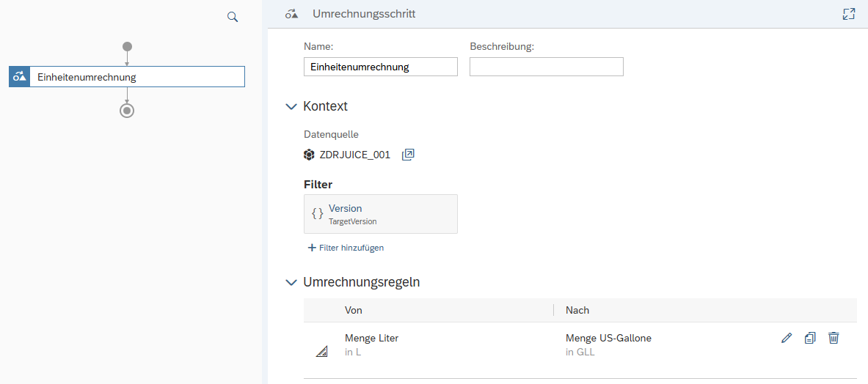Click the ZDRJUICE_001 data source name
The image size is (868, 384).
click(355, 155)
